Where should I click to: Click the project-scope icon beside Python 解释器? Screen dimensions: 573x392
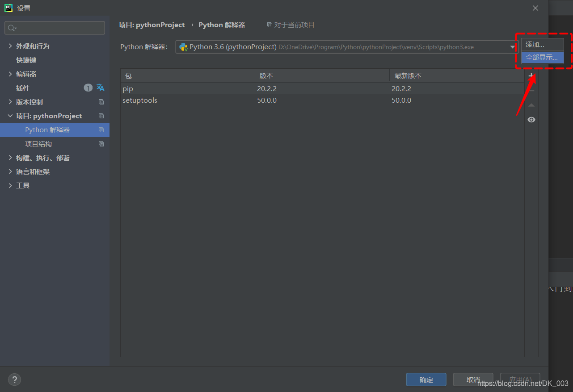pyautogui.click(x=101, y=130)
